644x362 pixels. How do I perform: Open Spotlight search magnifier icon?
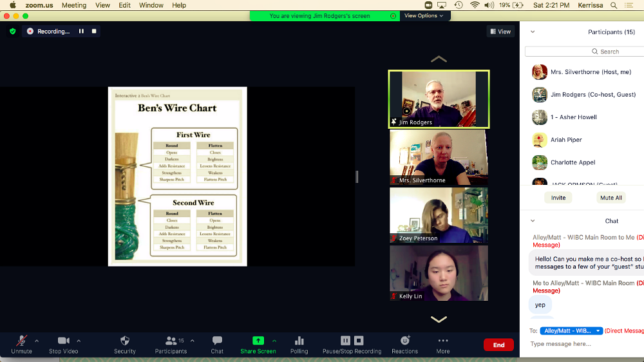pyautogui.click(x=614, y=5)
